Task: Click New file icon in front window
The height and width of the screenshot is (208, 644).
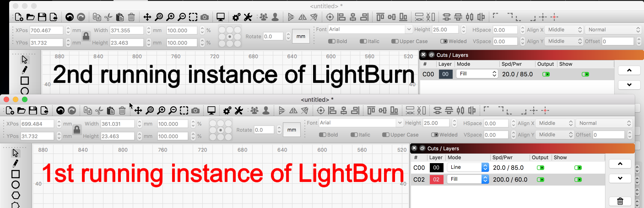Action: 10,110
